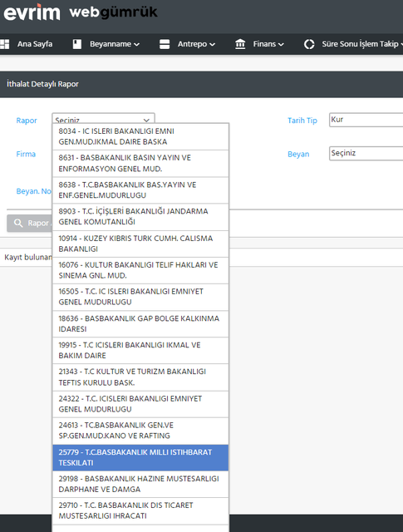Viewport: 403px width, 532px height.
Task: Select 29198 BASBAKANLIK HAZINE MUSTESARLIGI option
Action: click(140, 484)
